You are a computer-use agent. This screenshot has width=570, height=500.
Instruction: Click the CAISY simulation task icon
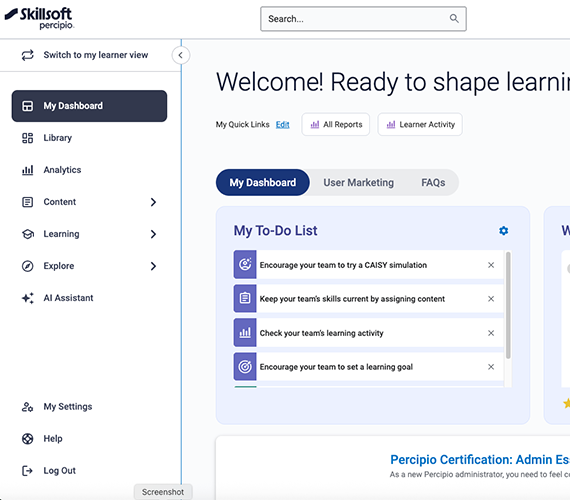pos(245,264)
